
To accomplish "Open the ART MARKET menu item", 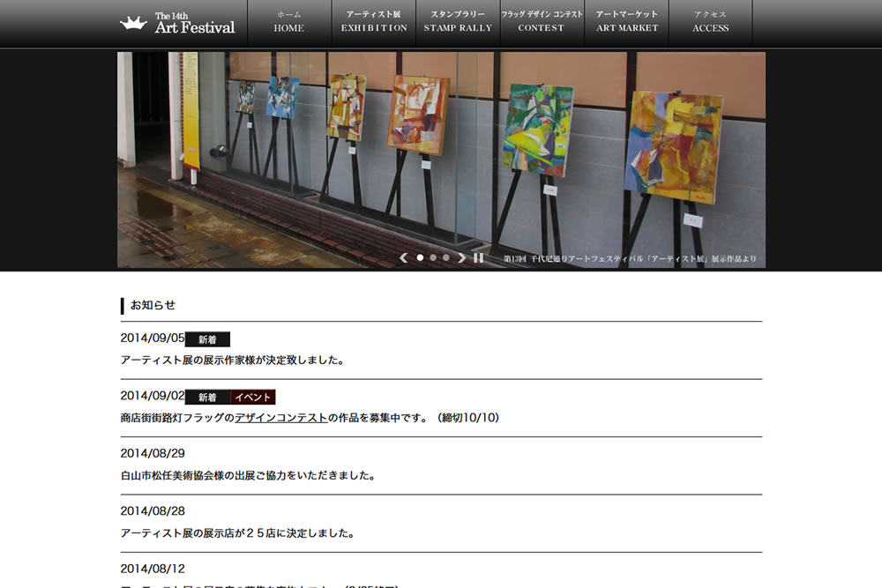I will coord(626,23).
